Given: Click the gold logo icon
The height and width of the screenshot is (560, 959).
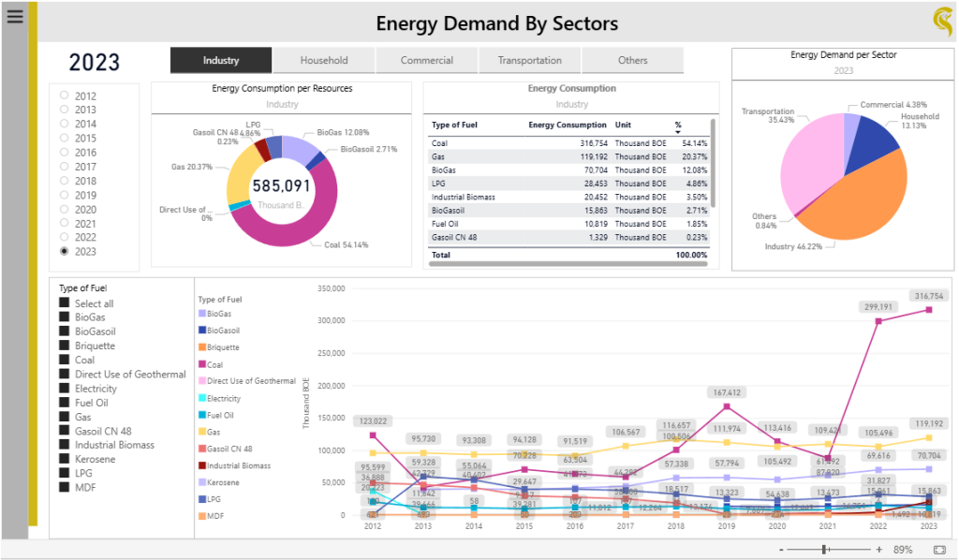Looking at the screenshot, I should (943, 20).
